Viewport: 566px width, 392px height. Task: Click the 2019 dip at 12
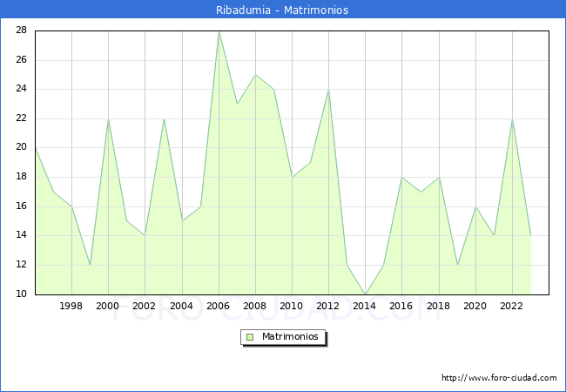coord(457,265)
